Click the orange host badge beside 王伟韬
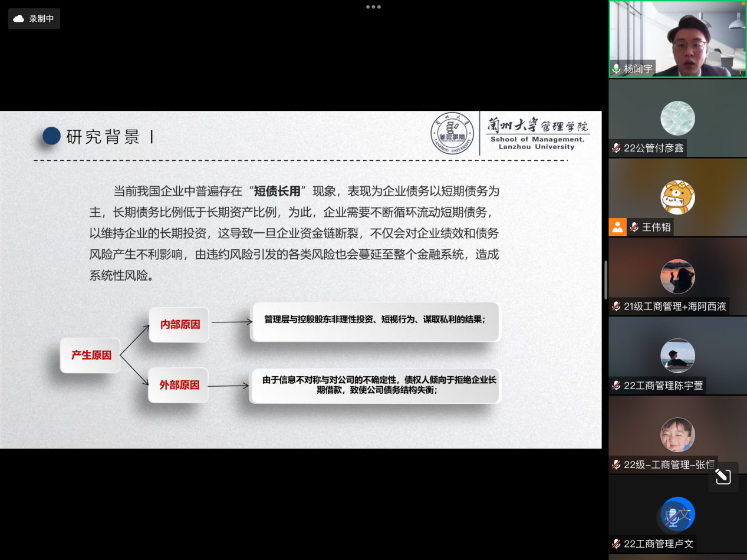Screen dimensions: 747x560 coord(617,227)
